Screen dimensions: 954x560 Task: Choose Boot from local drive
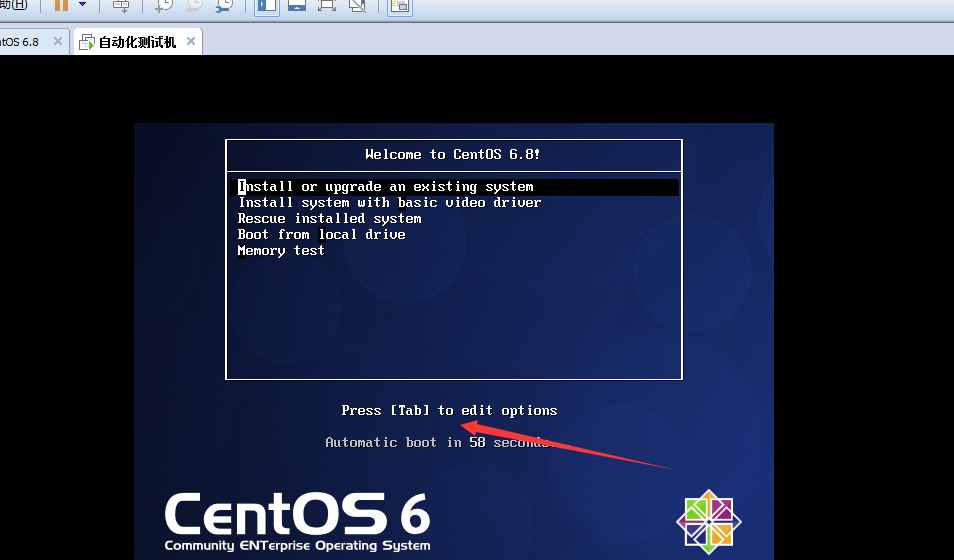point(321,234)
